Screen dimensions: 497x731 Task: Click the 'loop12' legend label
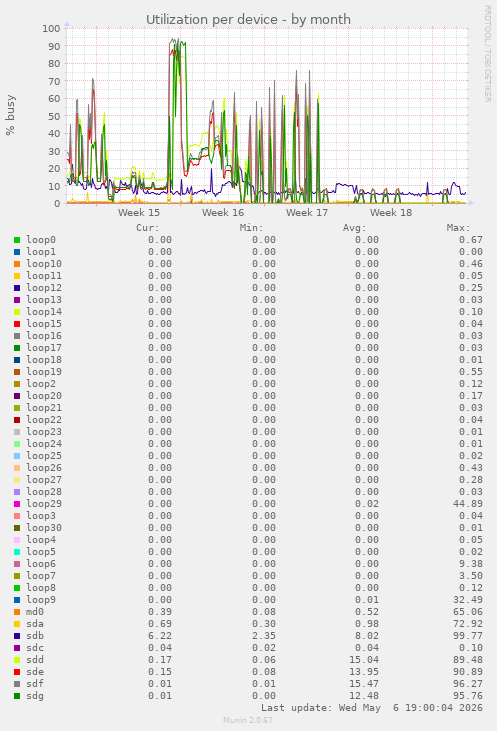click(x=44, y=288)
